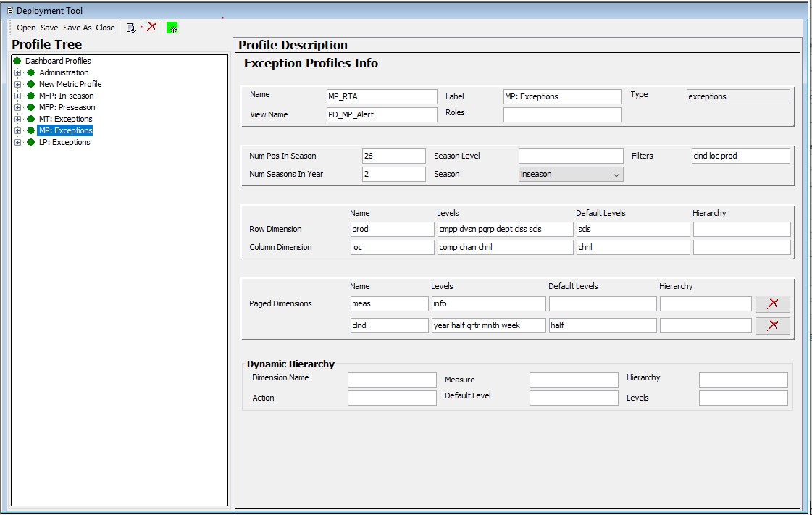Click paged default levels field half

603,325
